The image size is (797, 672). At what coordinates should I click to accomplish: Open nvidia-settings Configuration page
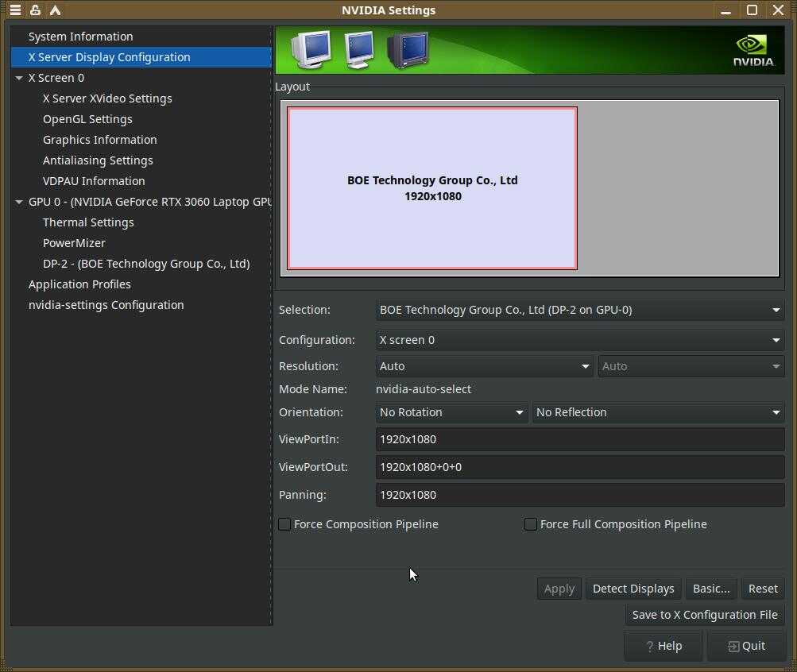click(x=141, y=305)
